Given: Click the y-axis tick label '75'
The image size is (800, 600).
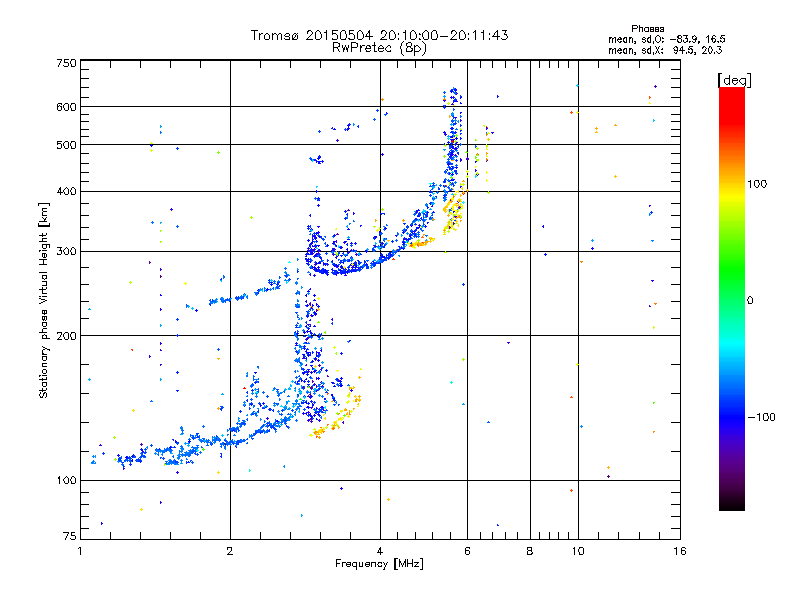Looking at the screenshot, I should (x=70, y=536).
